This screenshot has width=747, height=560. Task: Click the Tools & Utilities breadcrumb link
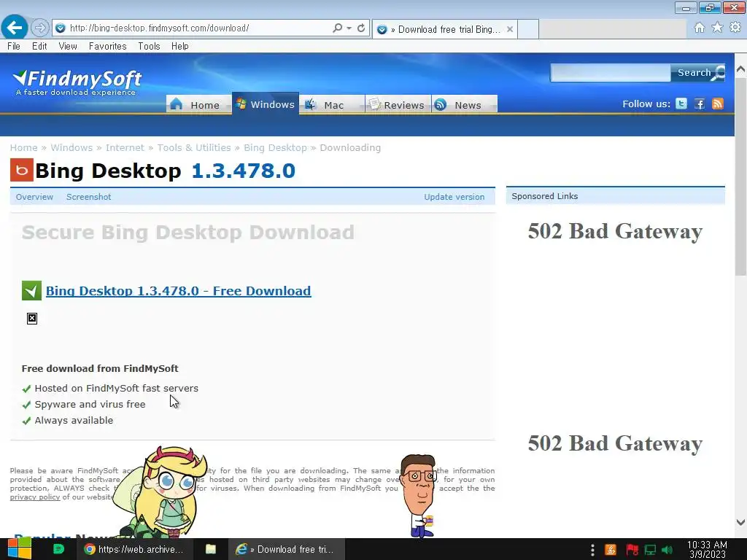(194, 147)
